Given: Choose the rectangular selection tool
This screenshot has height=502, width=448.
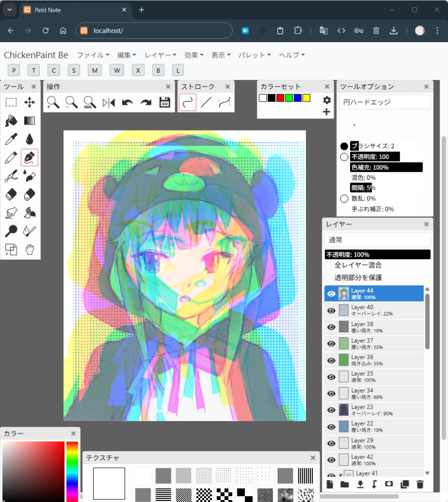Looking at the screenshot, I should point(11,102).
